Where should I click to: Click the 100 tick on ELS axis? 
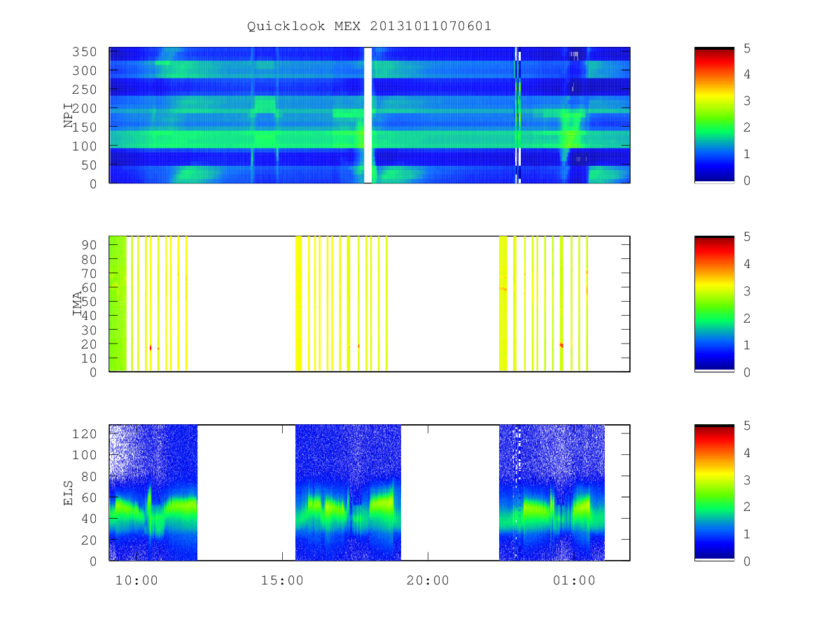85,455
